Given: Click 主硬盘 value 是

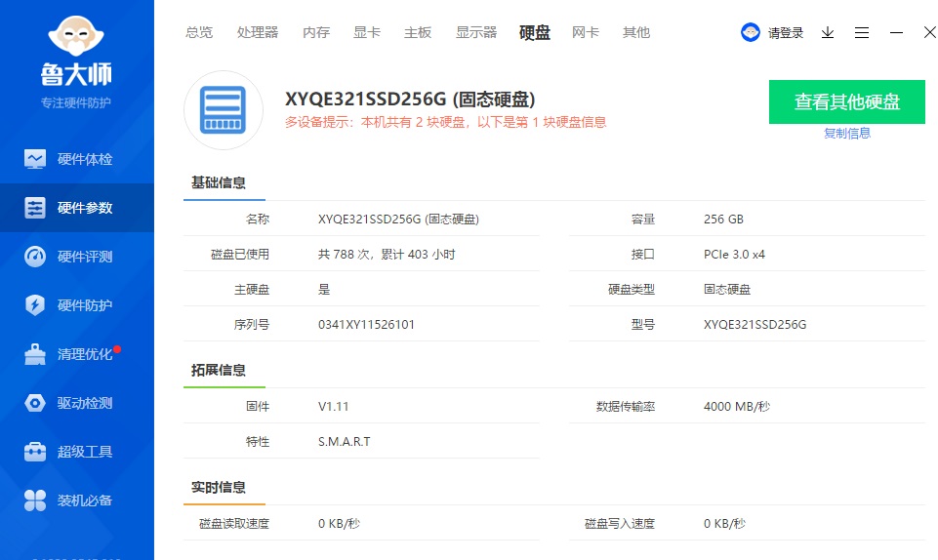Looking at the screenshot, I should click(x=324, y=289).
